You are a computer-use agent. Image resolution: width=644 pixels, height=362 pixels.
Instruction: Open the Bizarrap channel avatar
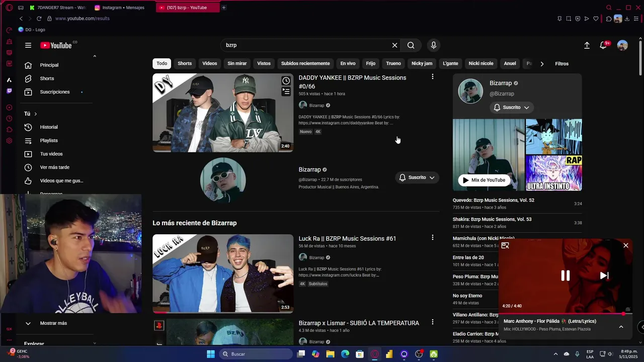(x=223, y=180)
